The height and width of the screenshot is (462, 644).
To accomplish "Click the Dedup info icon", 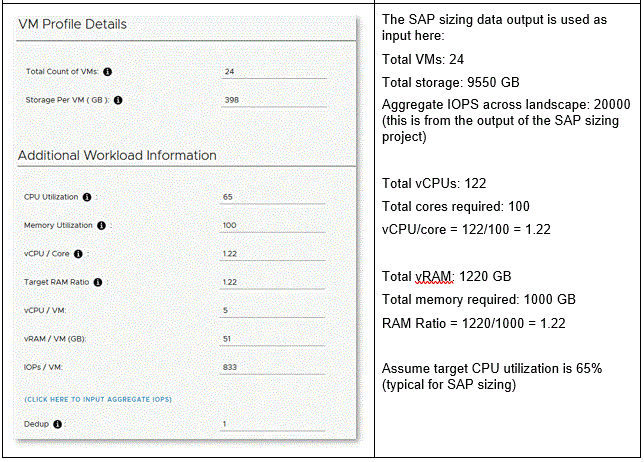I will [x=57, y=424].
